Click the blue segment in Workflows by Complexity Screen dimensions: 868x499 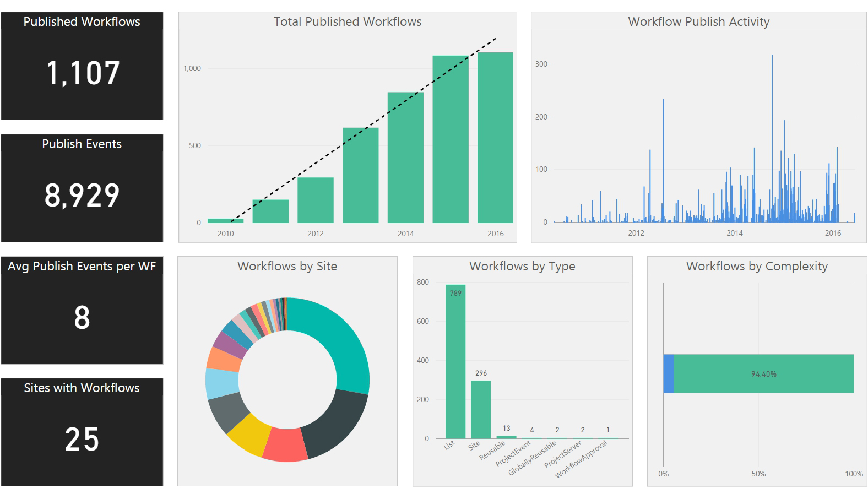point(669,373)
